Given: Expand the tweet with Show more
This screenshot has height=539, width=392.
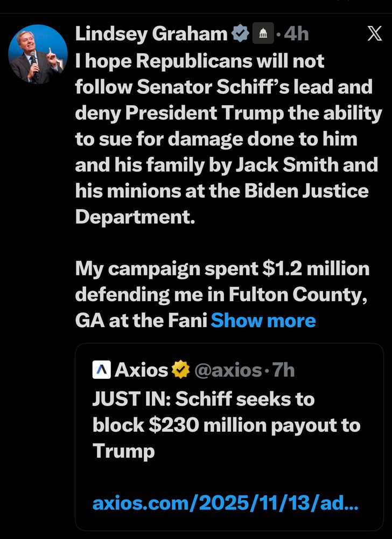Looking at the screenshot, I should click(263, 320).
